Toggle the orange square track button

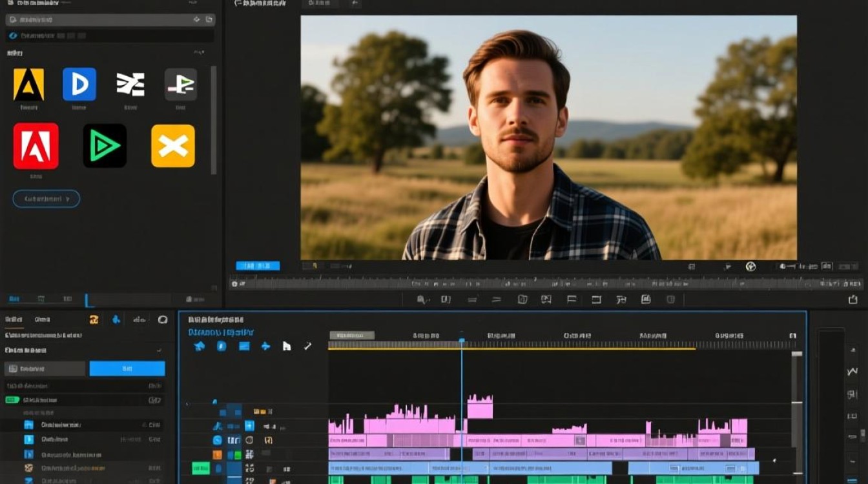point(217,454)
